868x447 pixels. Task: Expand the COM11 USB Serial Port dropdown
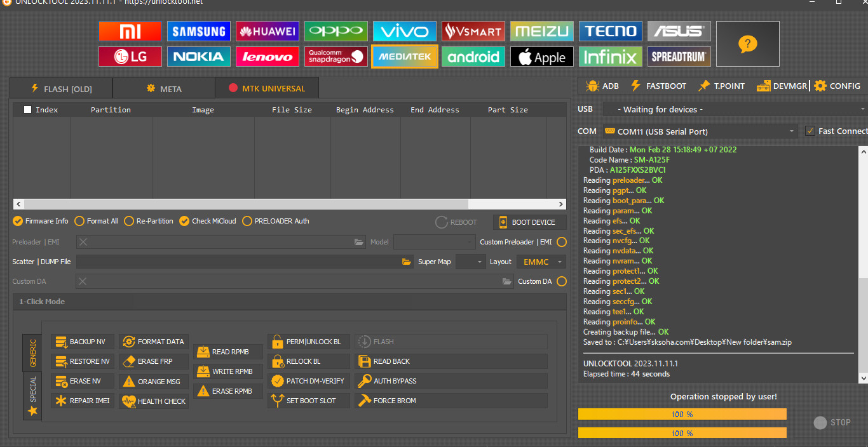tap(699, 131)
